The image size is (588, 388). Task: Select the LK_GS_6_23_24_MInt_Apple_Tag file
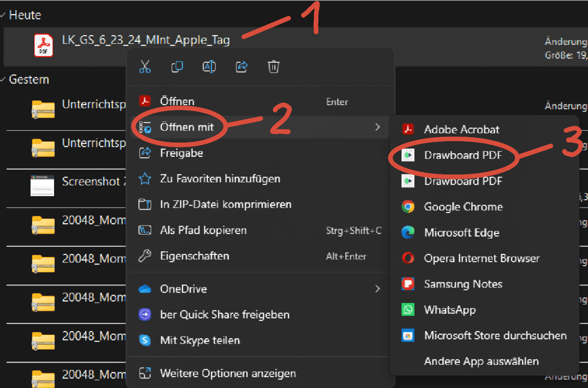(x=146, y=40)
